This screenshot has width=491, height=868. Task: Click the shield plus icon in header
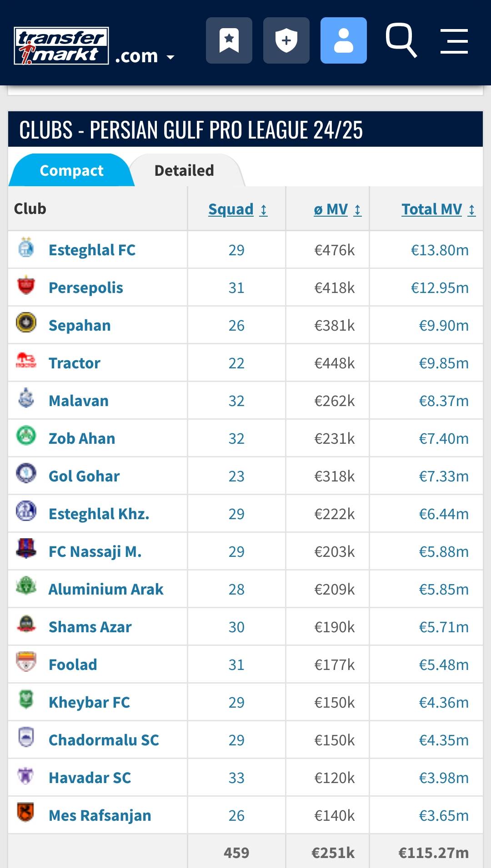tap(286, 40)
